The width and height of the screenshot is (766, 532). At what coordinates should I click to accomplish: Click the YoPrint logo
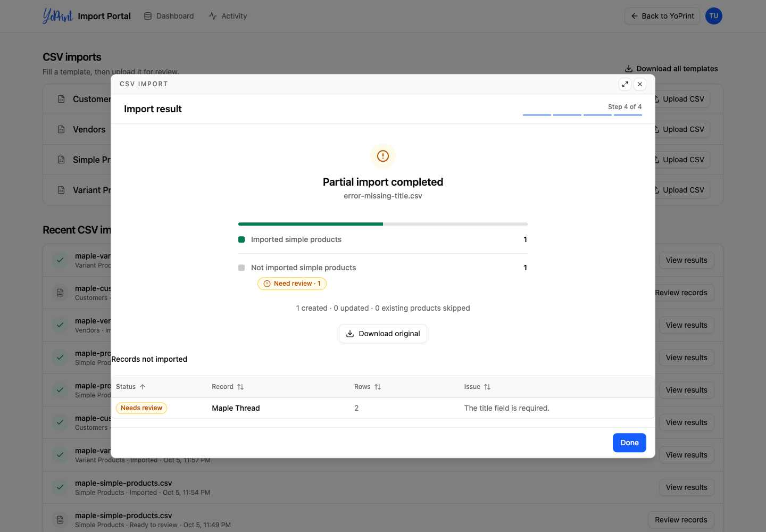[x=57, y=16]
